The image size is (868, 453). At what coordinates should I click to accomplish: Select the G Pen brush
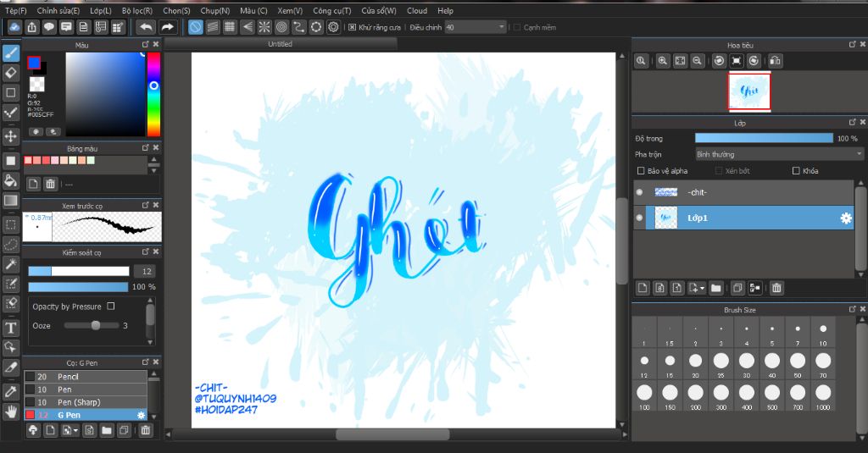click(x=86, y=415)
